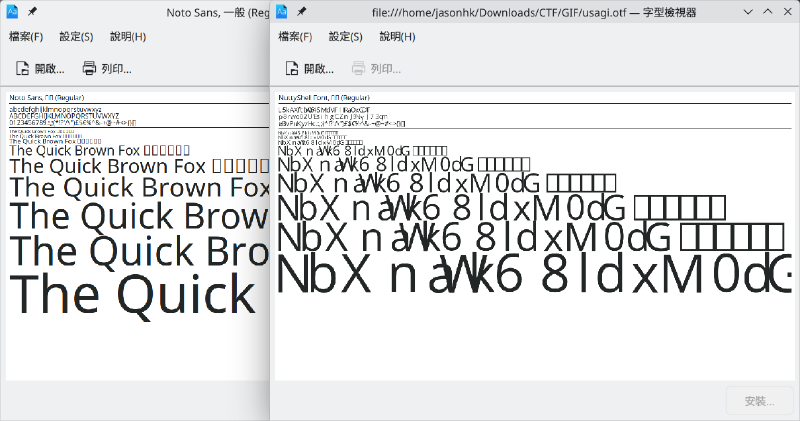This screenshot has height=421, width=800.
Task: Click Open button in usagi.otf window toolbar
Action: (x=309, y=68)
